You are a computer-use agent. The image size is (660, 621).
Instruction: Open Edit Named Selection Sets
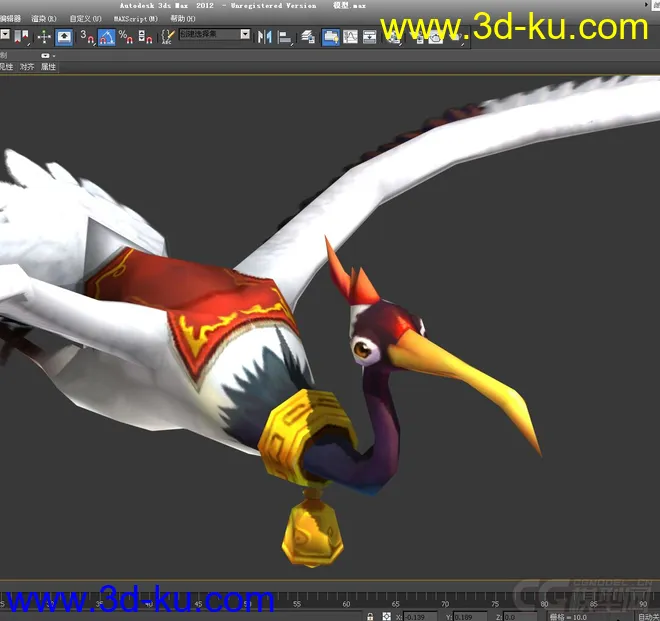[x=168, y=37]
